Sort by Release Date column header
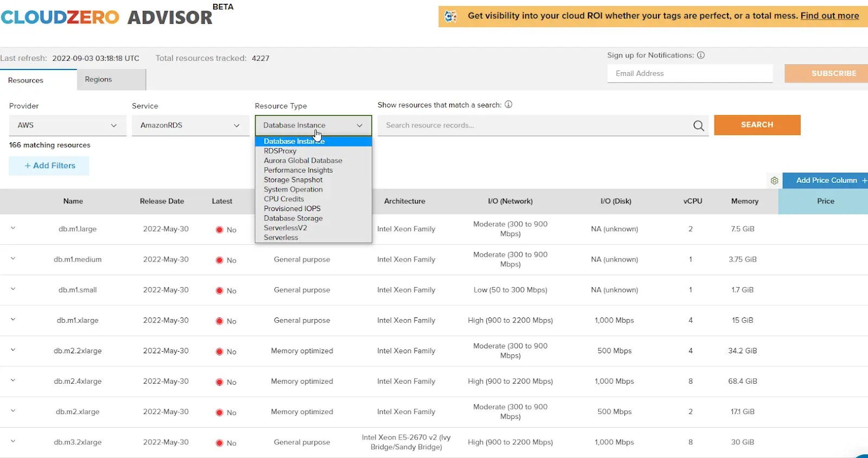 click(162, 201)
